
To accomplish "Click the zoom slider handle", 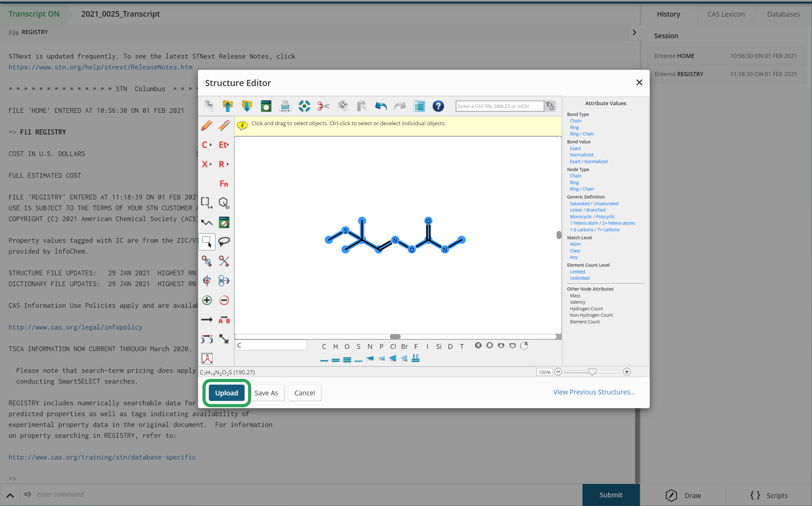I will click(x=592, y=372).
